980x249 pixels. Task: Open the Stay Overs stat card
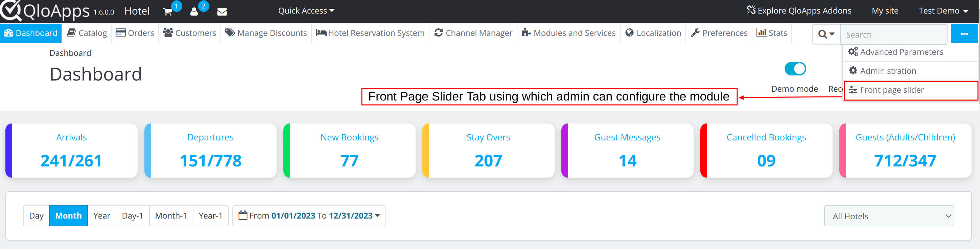(x=488, y=151)
